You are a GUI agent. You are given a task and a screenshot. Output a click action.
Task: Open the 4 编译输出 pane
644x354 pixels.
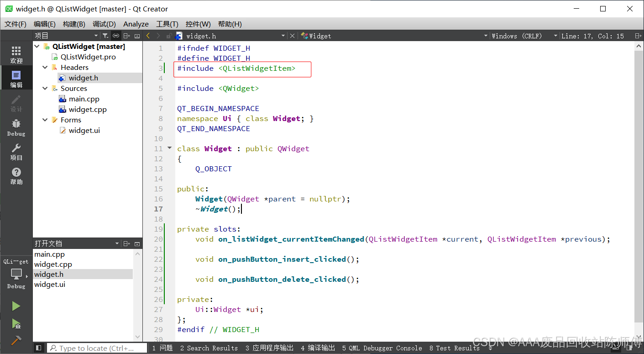318,348
